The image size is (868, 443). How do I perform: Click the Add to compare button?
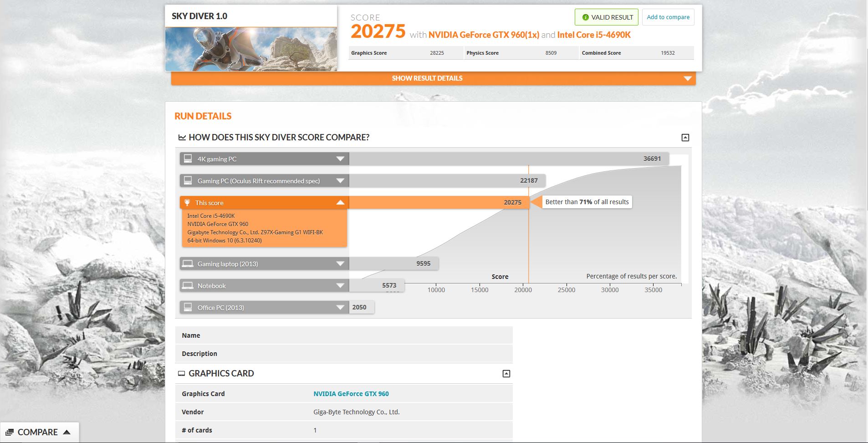[x=668, y=17]
